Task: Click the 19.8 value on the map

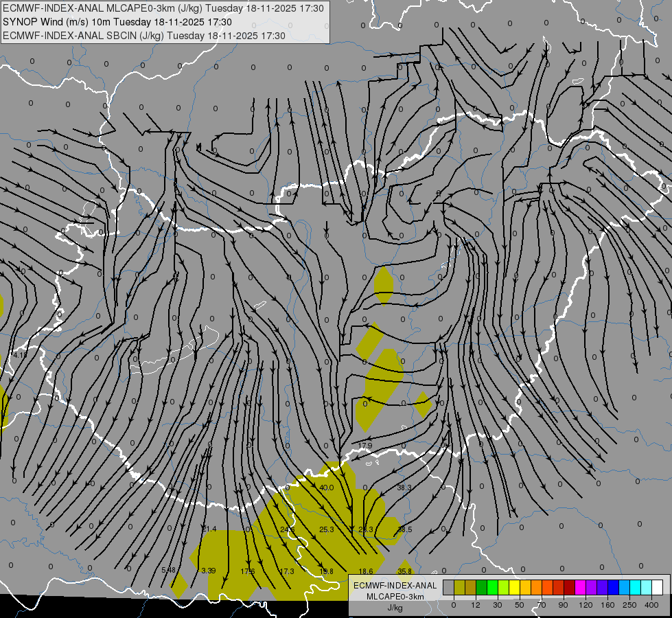Action: 326,571
